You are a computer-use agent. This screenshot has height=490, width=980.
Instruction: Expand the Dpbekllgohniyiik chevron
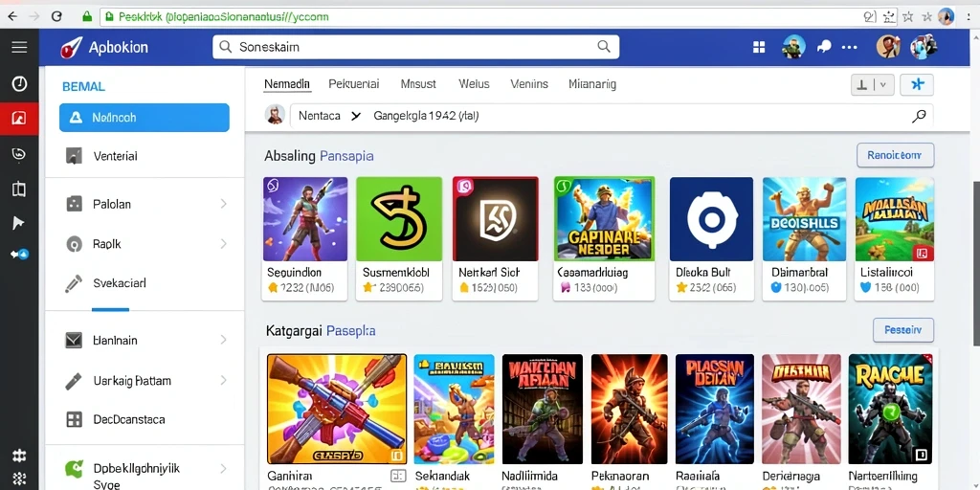click(224, 468)
